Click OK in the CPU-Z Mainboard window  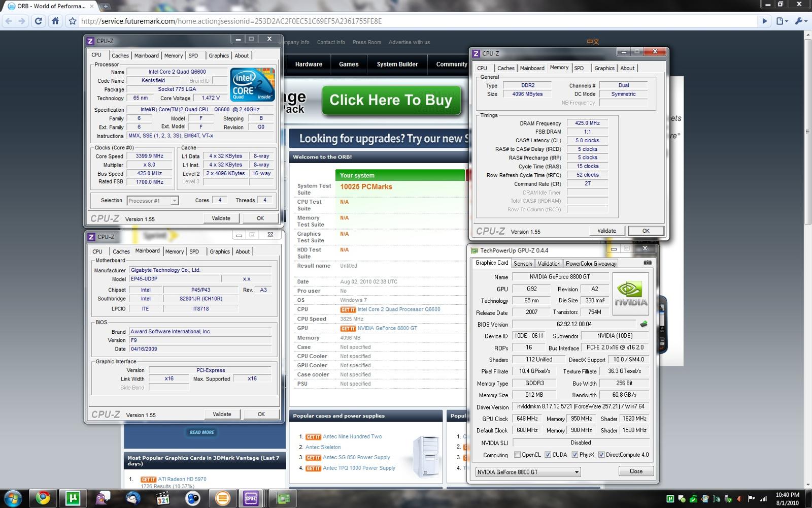(x=261, y=414)
